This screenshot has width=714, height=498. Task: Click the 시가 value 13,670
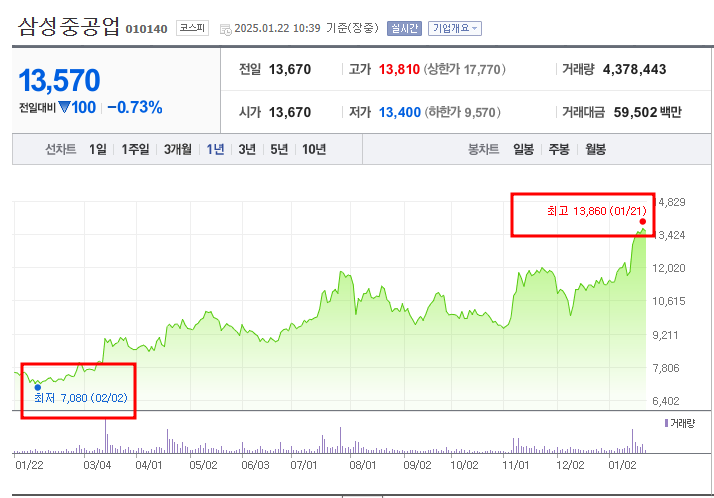point(290,112)
